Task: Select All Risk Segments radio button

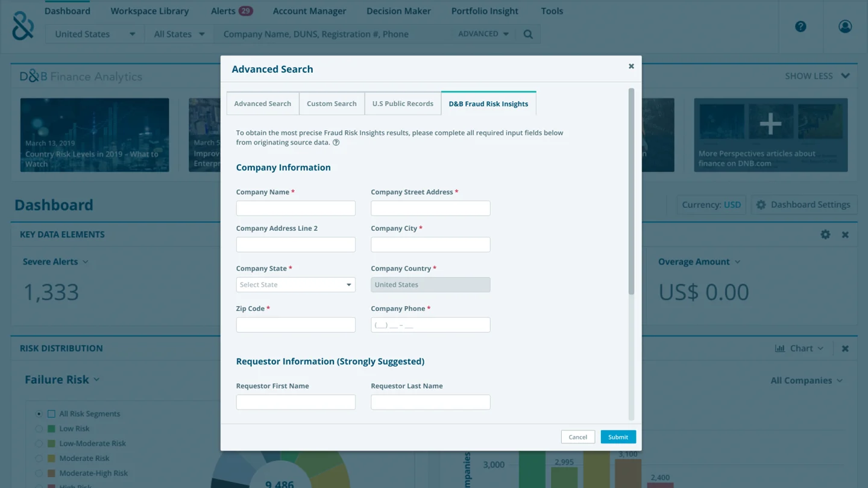Action: tap(39, 414)
